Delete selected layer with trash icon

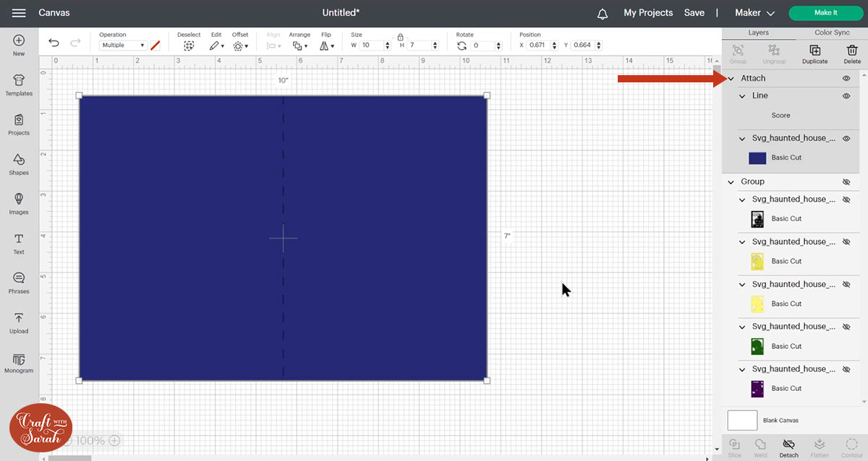[x=851, y=53]
